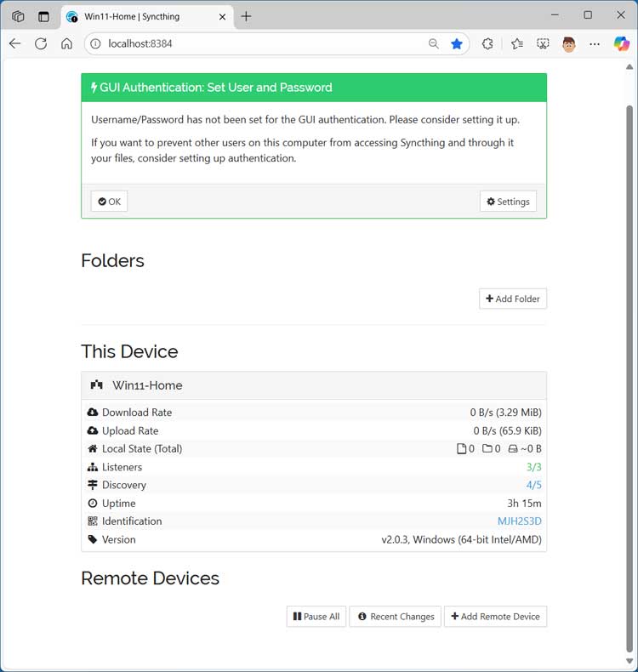Click the Add Folder button

[x=513, y=299]
